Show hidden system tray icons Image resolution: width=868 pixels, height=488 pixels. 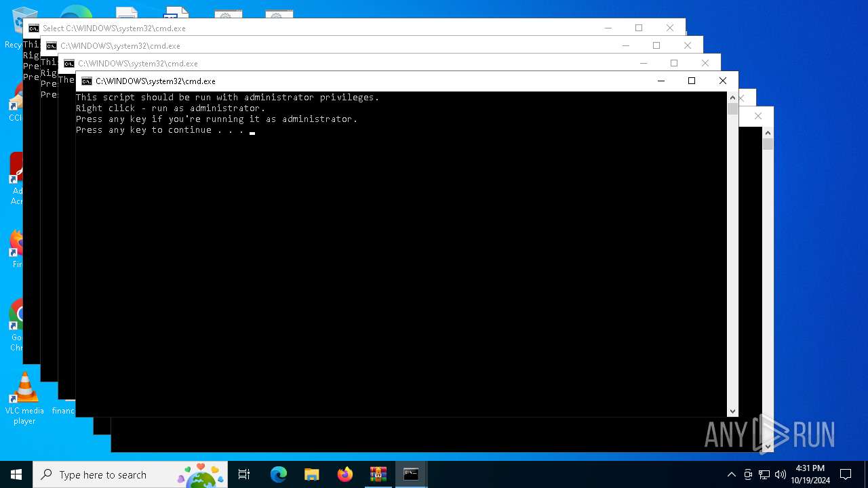(x=731, y=474)
